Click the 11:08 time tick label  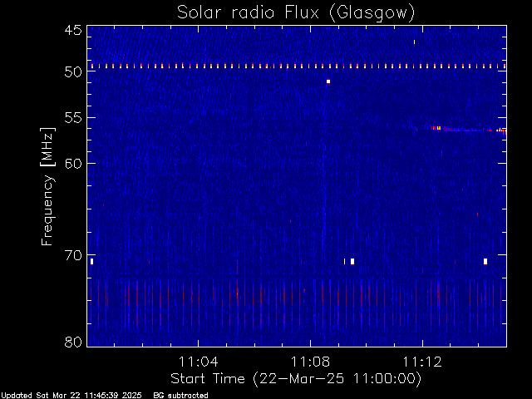310,362
